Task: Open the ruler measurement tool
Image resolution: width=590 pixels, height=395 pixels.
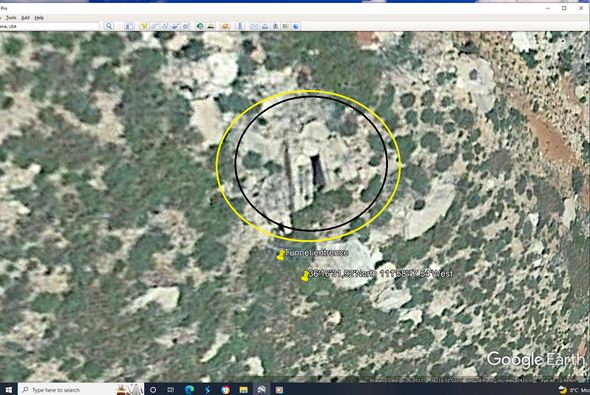Action: coord(240,26)
